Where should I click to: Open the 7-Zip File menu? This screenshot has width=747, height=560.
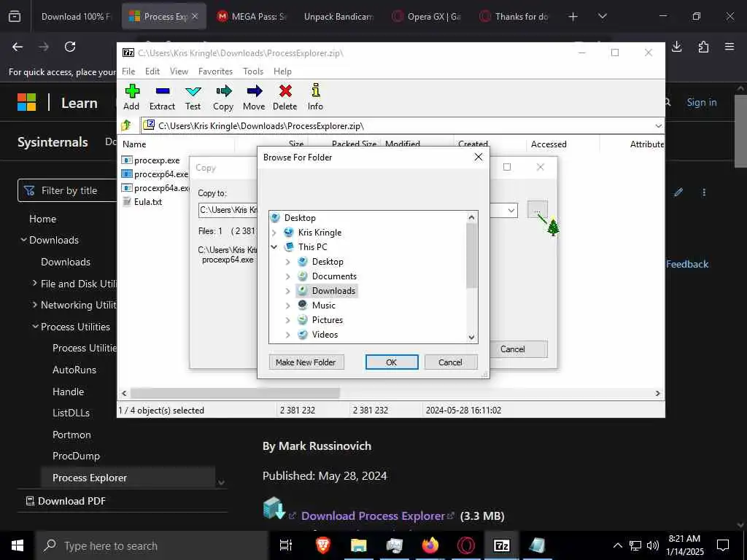[x=128, y=71]
